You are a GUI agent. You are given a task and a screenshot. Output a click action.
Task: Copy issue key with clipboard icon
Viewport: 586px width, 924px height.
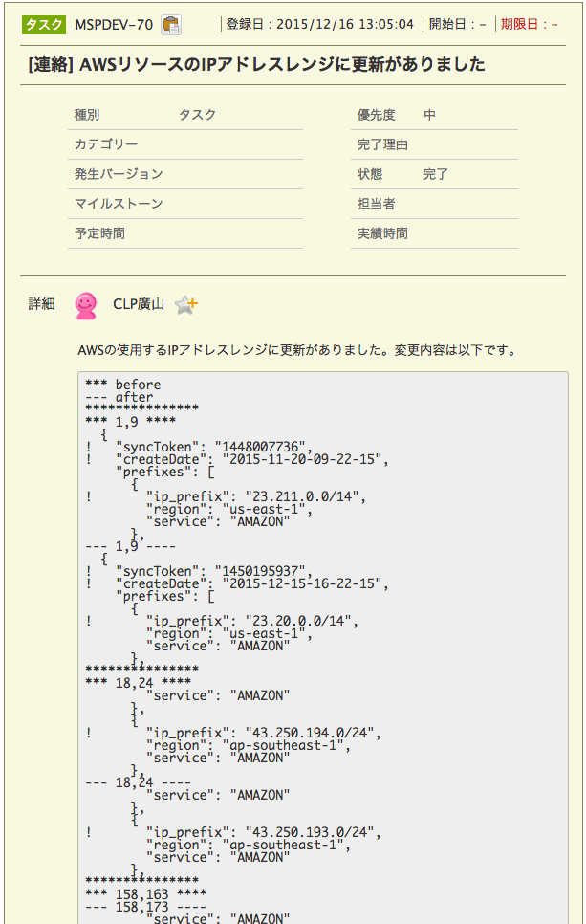tap(171, 25)
